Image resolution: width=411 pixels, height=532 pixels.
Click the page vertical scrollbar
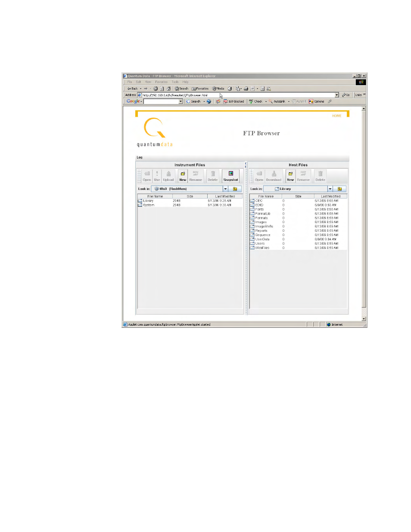(x=364, y=213)
